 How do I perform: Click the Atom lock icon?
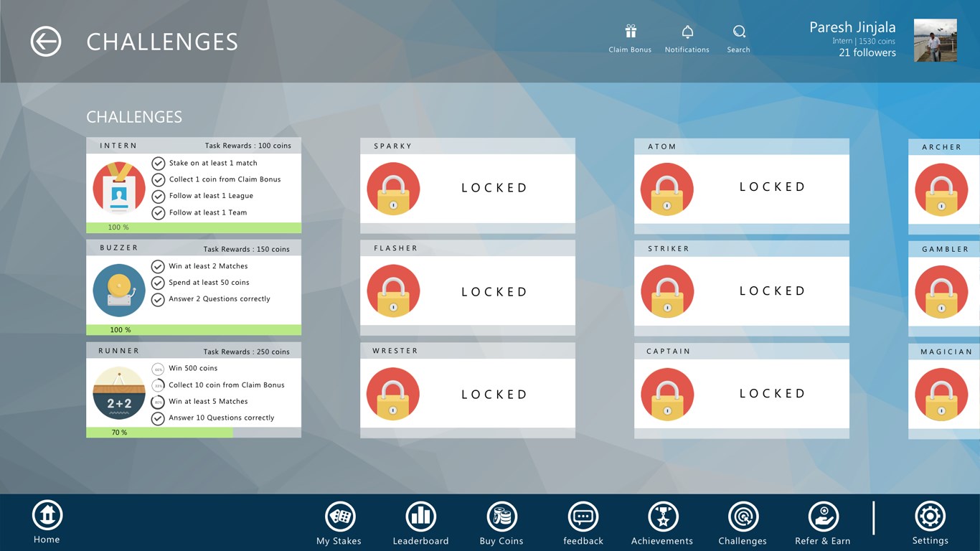tap(667, 189)
